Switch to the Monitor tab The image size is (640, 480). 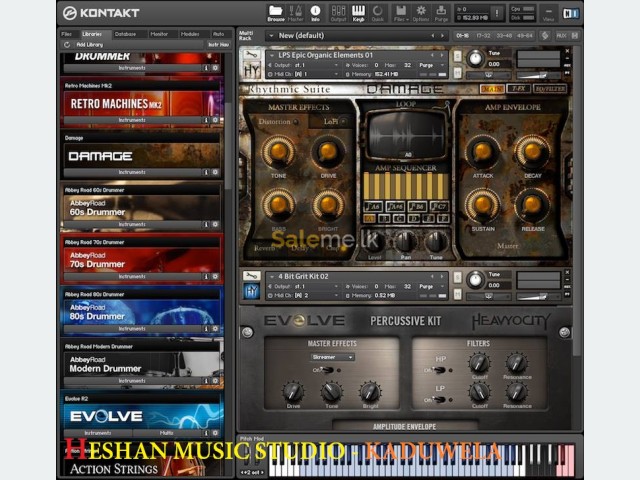click(159, 34)
